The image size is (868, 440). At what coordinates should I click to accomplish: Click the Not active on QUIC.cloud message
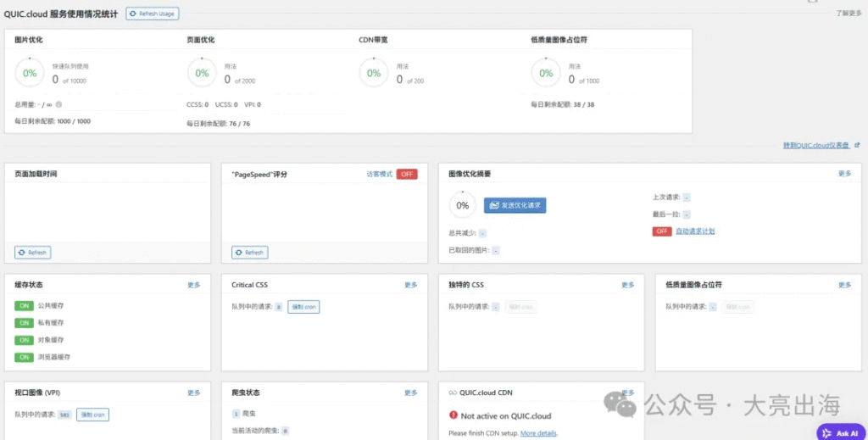tap(506, 415)
